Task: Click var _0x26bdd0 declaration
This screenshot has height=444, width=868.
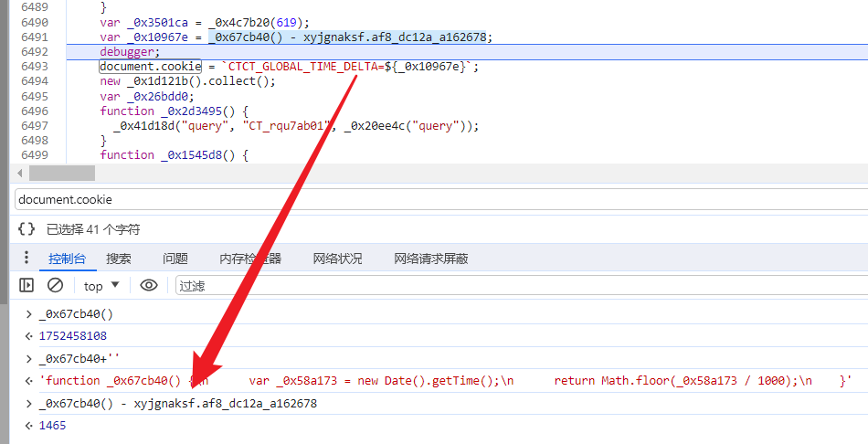Action: [147, 96]
